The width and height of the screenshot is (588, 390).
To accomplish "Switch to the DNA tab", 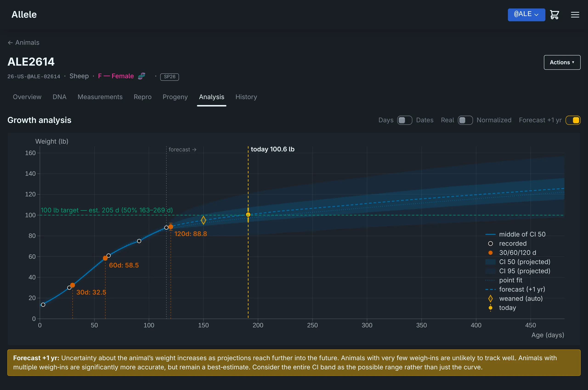I will click(x=59, y=97).
